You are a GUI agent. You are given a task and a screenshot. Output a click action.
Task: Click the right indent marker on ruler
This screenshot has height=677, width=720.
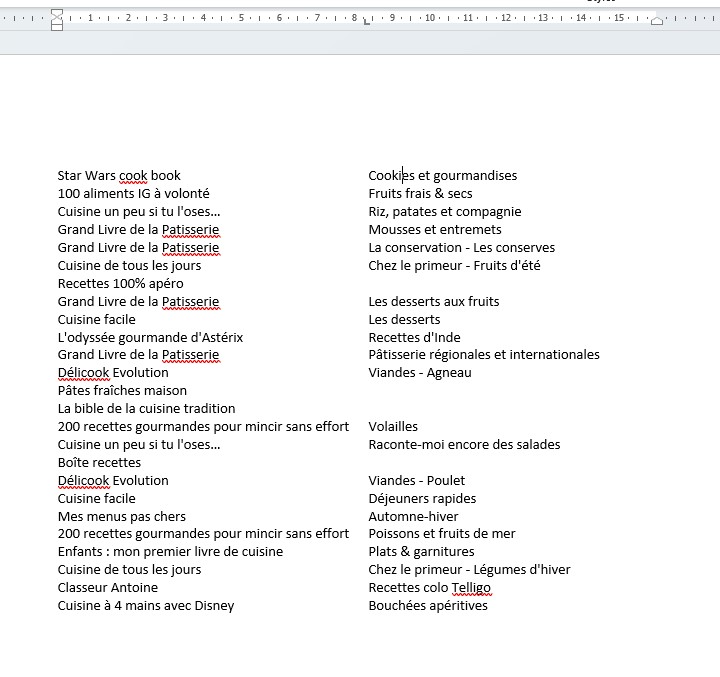click(x=656, y=21)
